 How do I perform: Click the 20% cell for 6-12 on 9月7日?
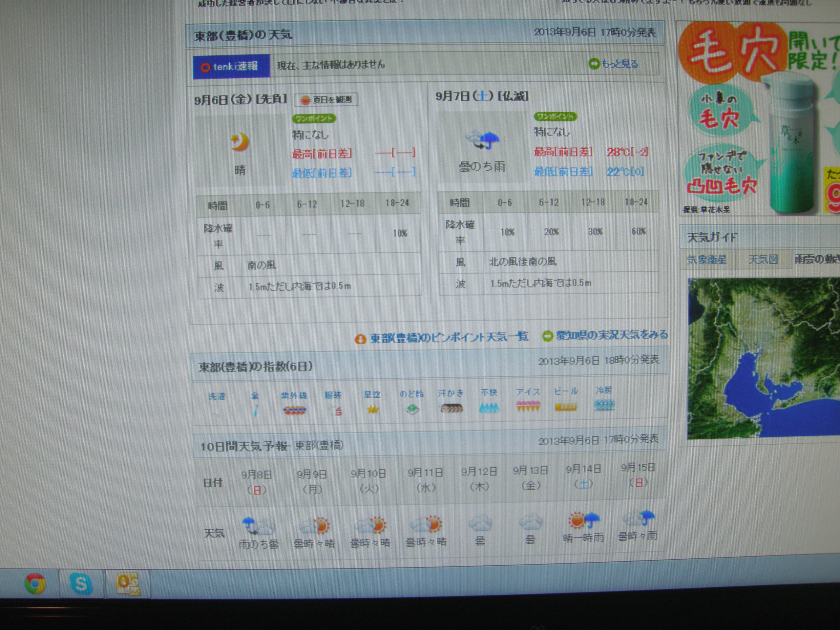551,232
